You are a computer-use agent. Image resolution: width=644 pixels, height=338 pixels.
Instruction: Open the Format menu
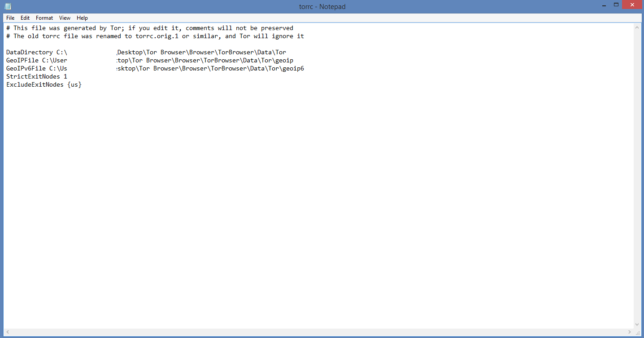point(44,18)
